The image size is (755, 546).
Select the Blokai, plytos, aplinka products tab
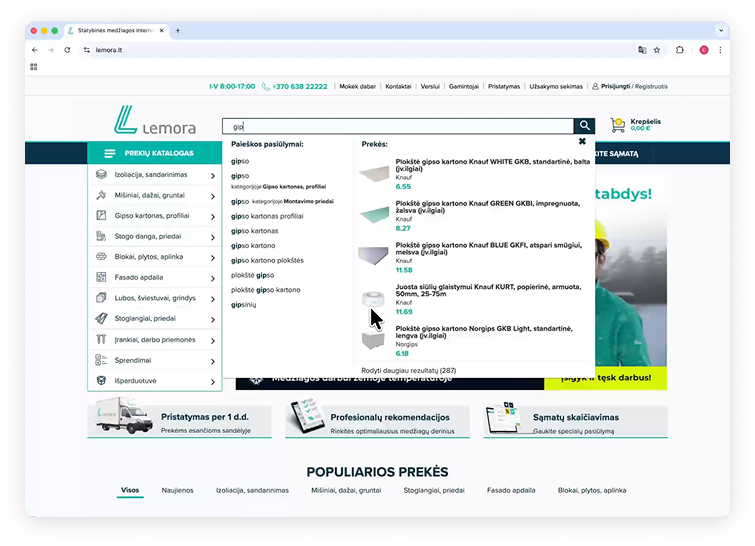(x=592, y=490)
